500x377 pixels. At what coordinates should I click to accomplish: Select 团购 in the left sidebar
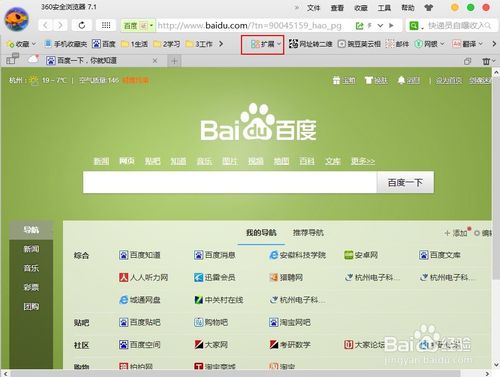point(31,306)
